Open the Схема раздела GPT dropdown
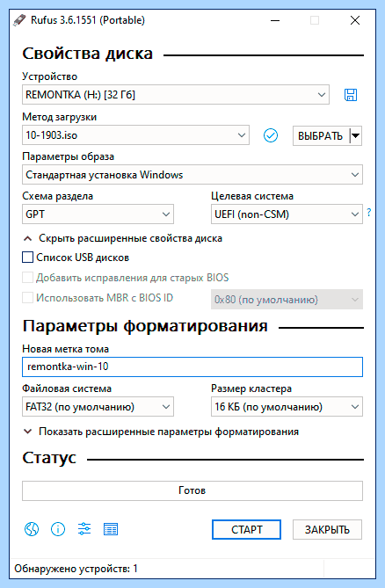This screenshot has height=588, width=385. coord(98,214)
